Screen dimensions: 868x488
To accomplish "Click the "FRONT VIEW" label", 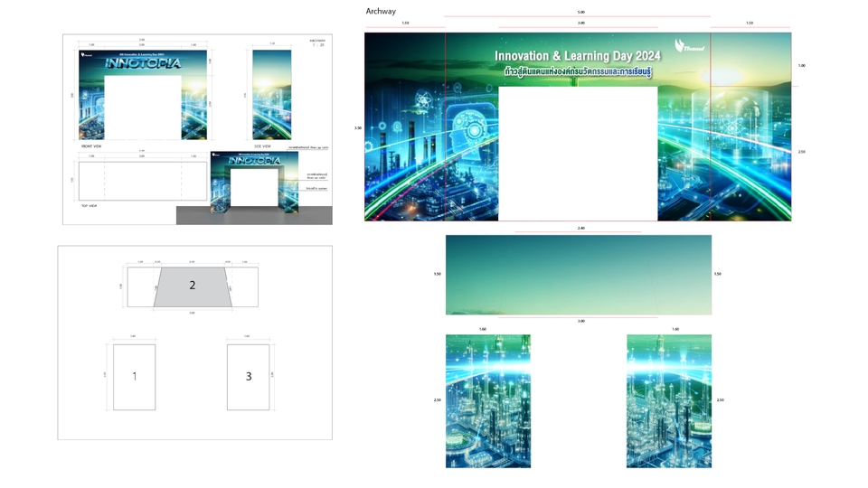I will [x=91, y=146].
